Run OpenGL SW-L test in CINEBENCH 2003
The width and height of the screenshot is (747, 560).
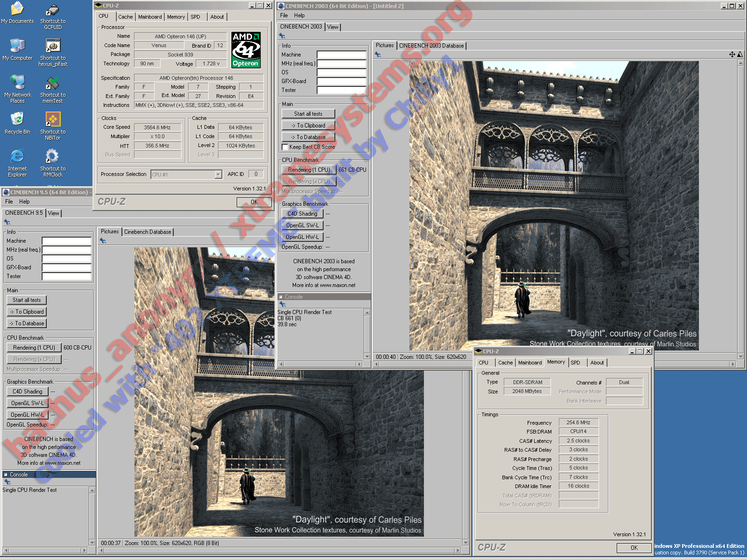click(x=303, y=225)
